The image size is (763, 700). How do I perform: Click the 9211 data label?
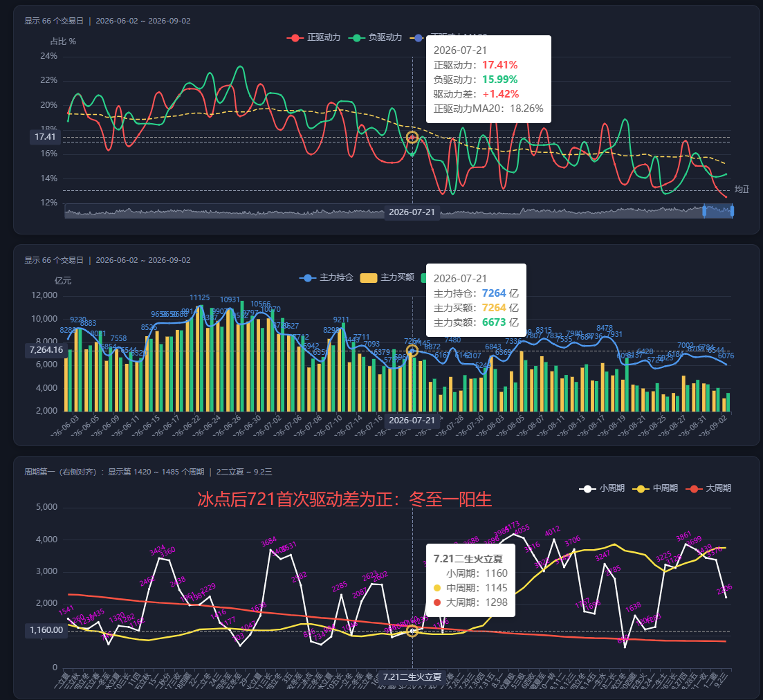point(341,320)
